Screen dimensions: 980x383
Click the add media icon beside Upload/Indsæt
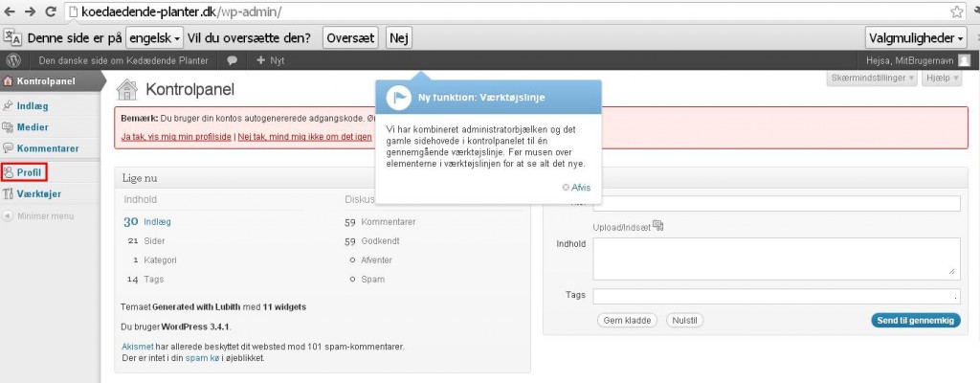click(658, 226)
